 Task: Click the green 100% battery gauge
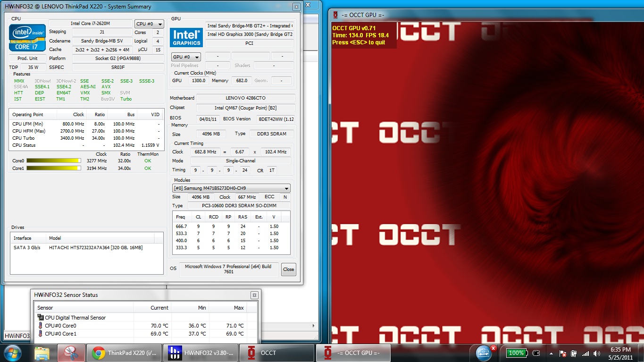point(516,353)
